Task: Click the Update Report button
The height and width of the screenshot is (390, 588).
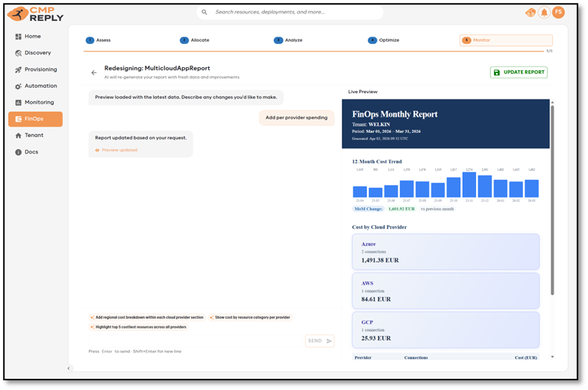Action: click(519, 72)
